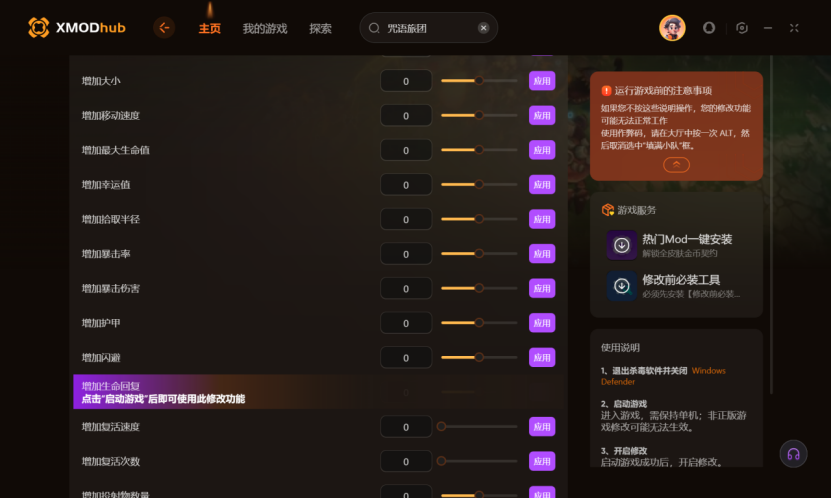The height and width of the screenshot is (498, 831).
Task: Apply the 增加大小 modifier
Action: pos(542,81)
